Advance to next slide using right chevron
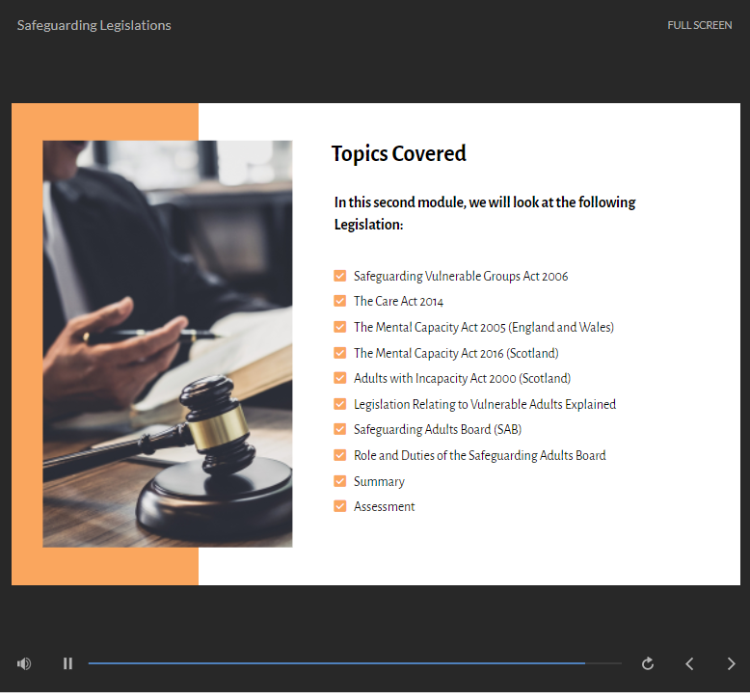This screenshot has height=700, width=750. [731, 663]
